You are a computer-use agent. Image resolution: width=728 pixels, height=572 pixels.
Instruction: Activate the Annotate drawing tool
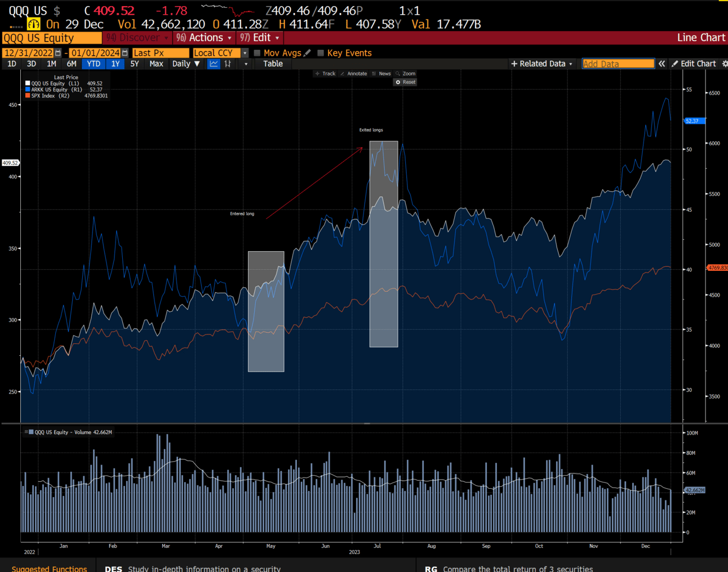pyautogui.click(x=353, y=74)
